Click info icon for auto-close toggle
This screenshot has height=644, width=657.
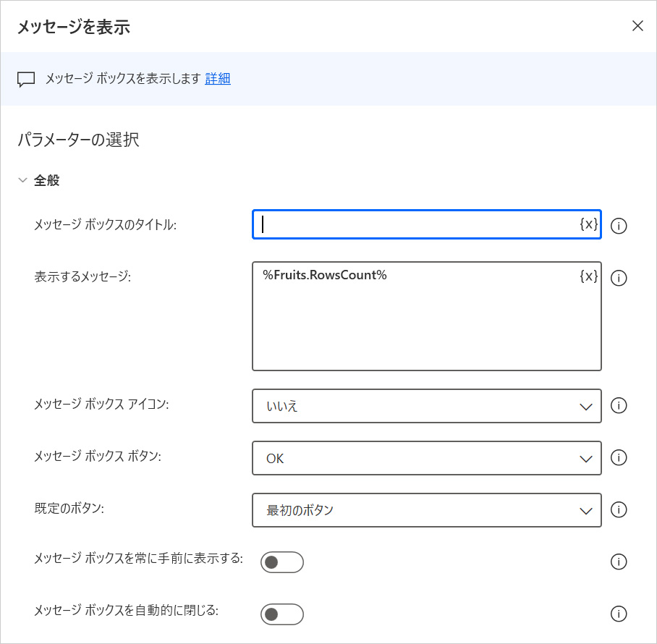click(618, 614)
